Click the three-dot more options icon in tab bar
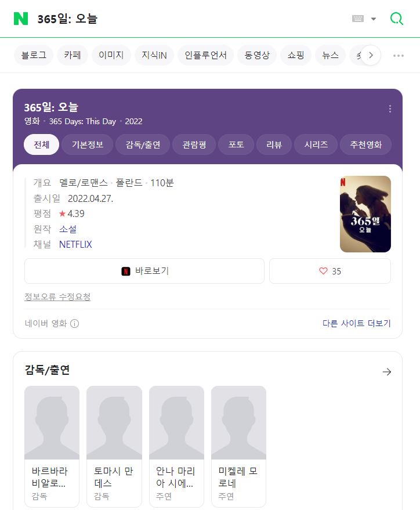 point(399,56)
